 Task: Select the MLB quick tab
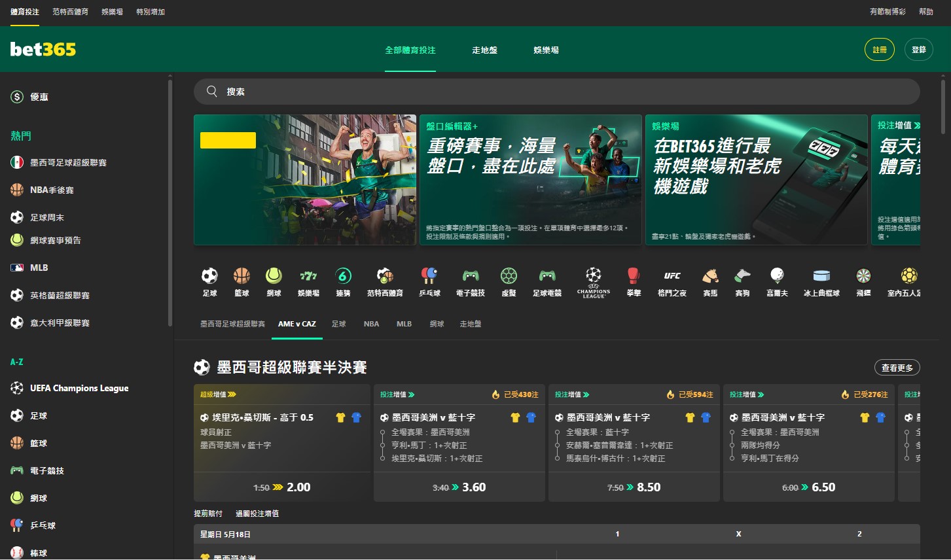(x=404, y=324)
